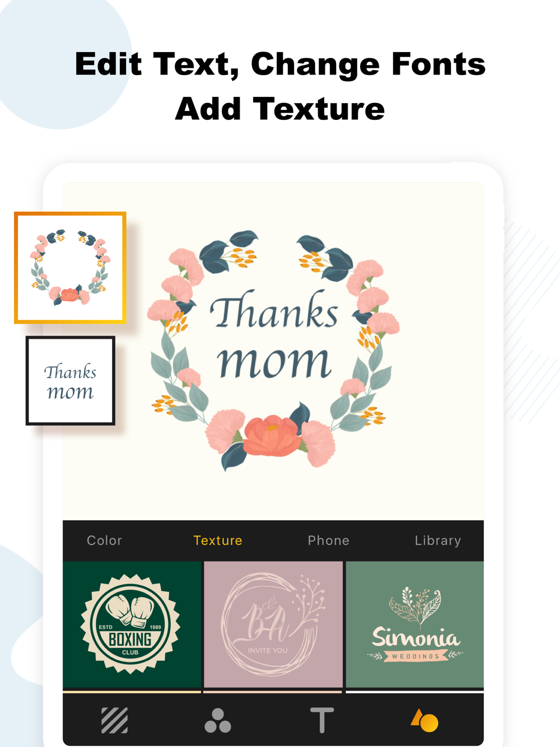Select the three-circles color filter icon

218,720
